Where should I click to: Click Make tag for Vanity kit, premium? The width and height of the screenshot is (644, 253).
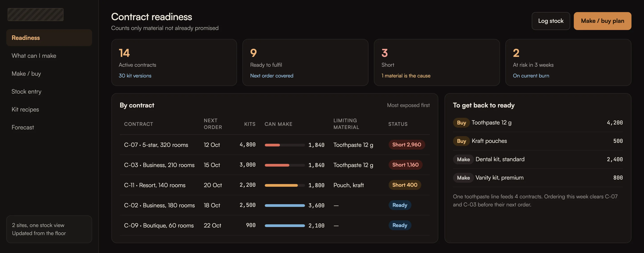463,178
